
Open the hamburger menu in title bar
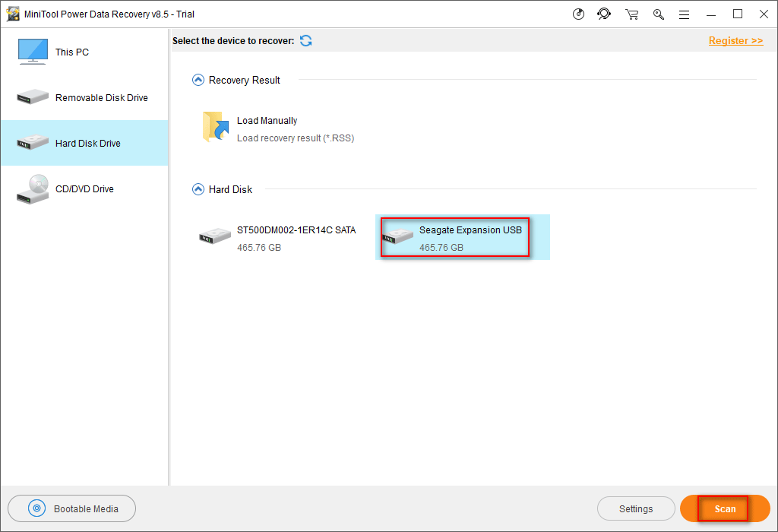coord(684,14)
